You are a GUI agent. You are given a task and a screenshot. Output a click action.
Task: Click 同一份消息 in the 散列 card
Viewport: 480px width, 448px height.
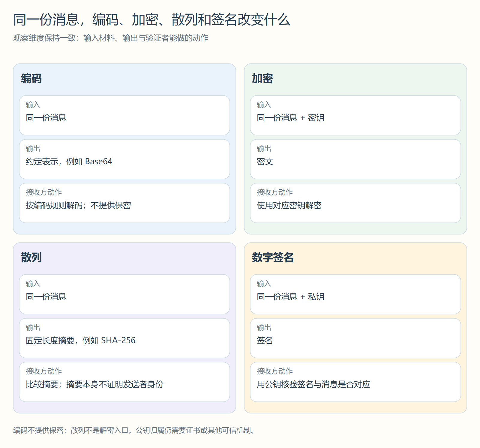(x=46, y=297)
